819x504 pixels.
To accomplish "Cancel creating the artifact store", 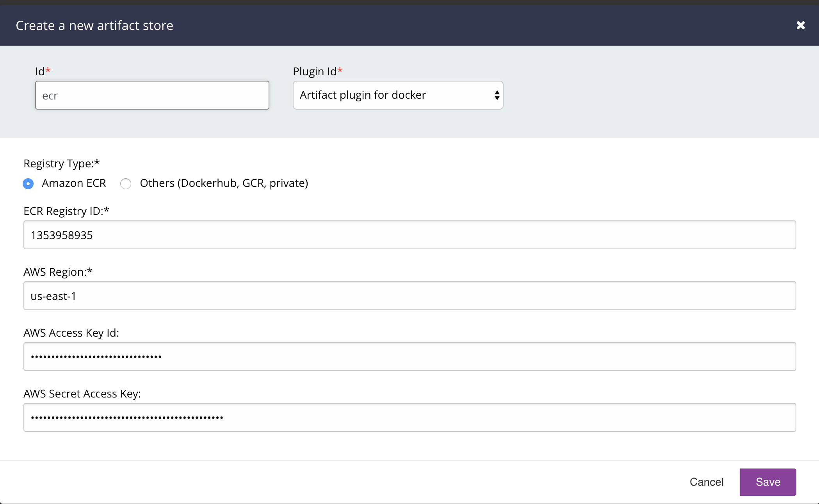I will (706, 482).
